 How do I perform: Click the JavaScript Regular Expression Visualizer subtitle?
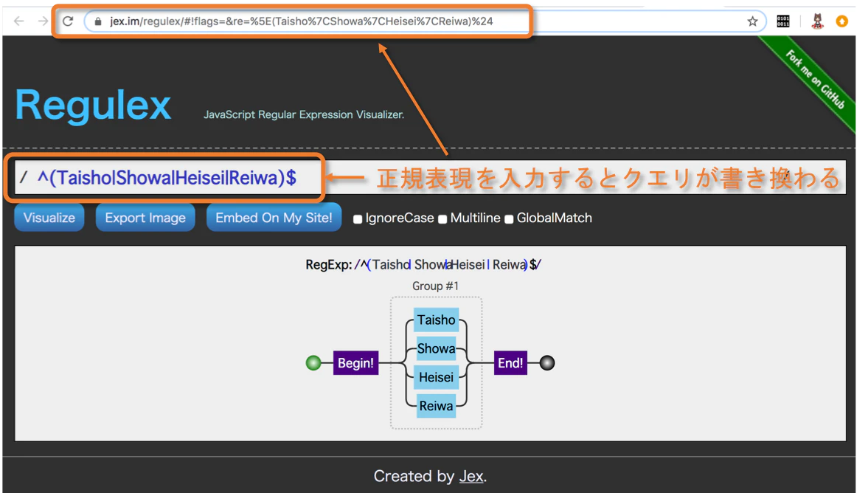304,114
